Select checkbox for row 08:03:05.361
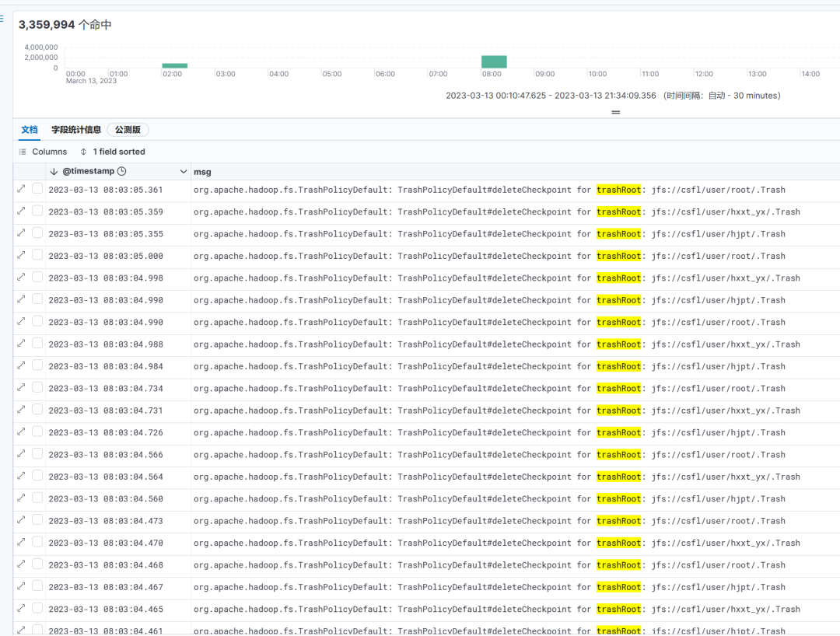Image resolution: width=840 pixels, height=636 pixels. pyautogui.click(x=37, y=188)
